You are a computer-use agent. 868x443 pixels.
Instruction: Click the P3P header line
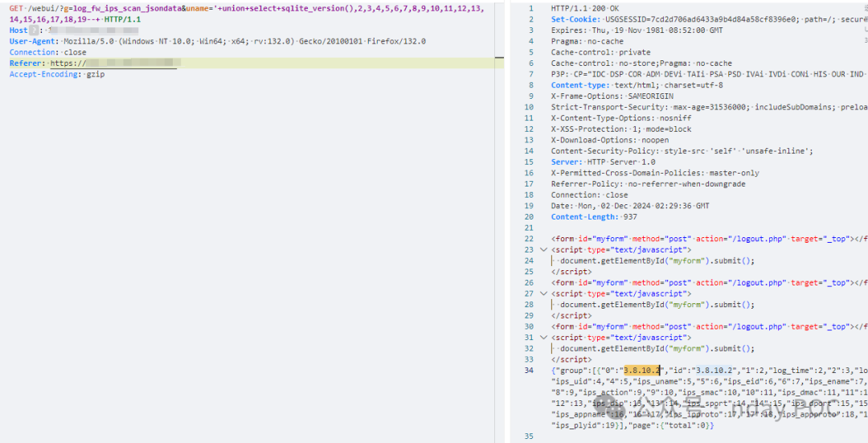point(709,74)
